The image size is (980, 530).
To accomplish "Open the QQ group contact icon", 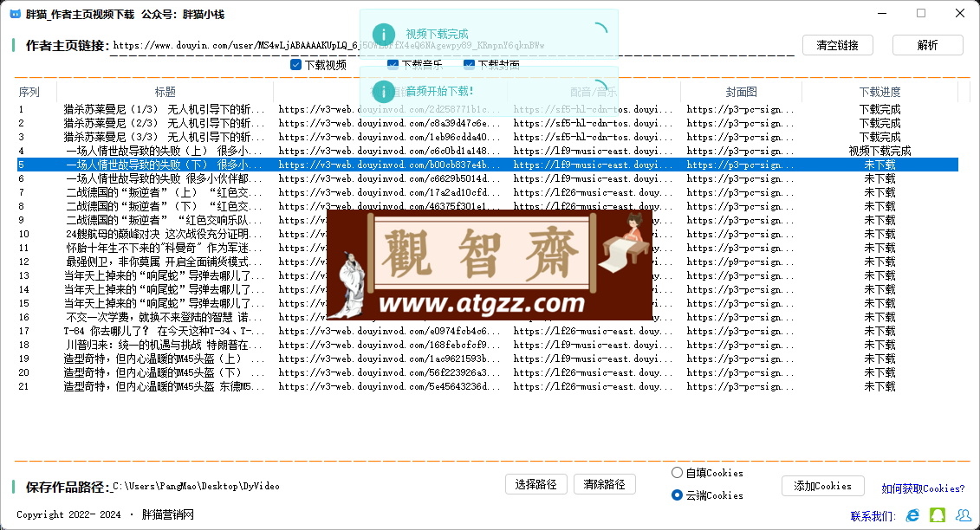I will 964,515.
